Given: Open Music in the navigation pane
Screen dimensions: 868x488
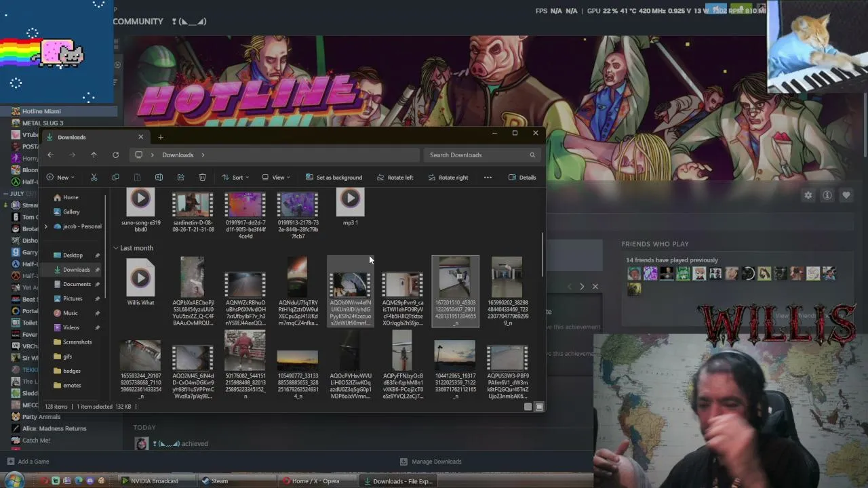Looking at the screenshot, I should coord(71,313).
